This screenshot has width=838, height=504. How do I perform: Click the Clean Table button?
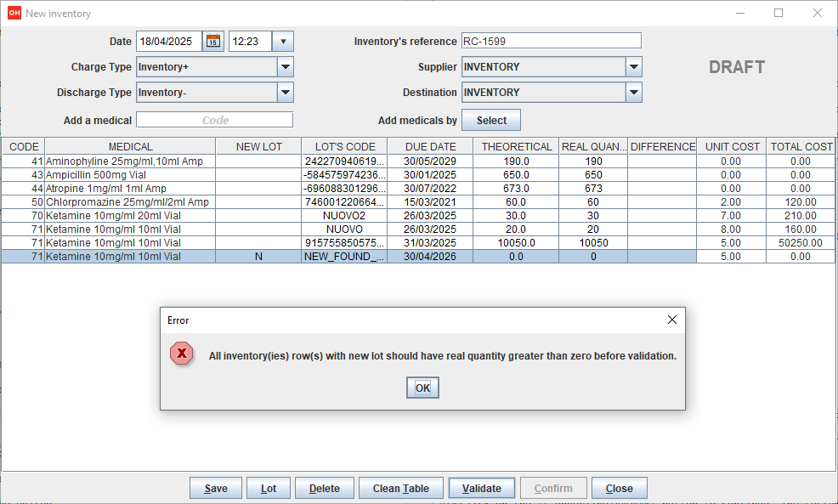pos(400,488)
